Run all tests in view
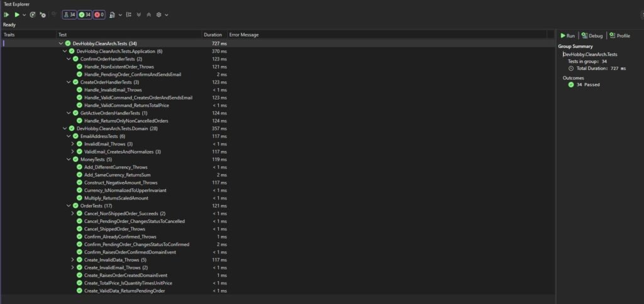 (x=6, y=14)
